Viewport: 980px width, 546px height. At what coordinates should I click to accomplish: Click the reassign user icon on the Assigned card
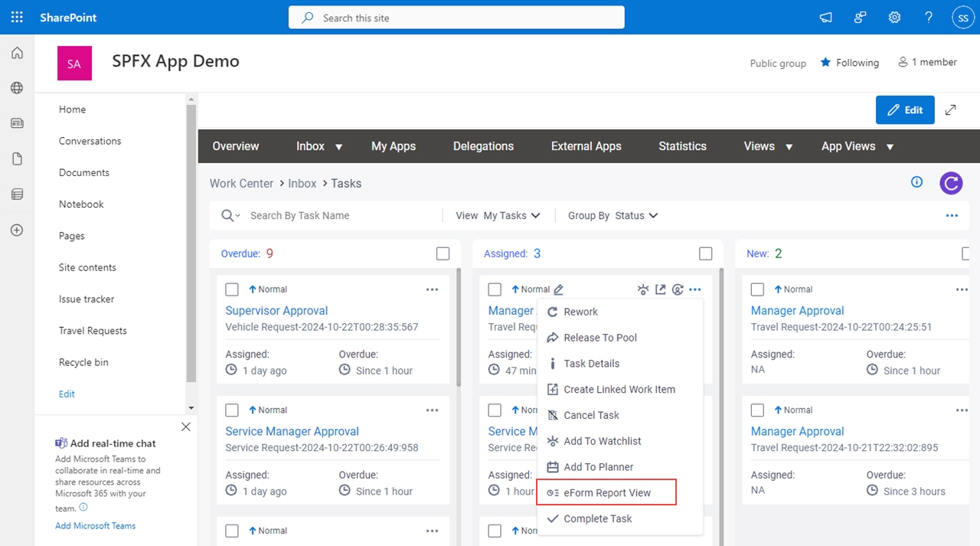[678, 289]
